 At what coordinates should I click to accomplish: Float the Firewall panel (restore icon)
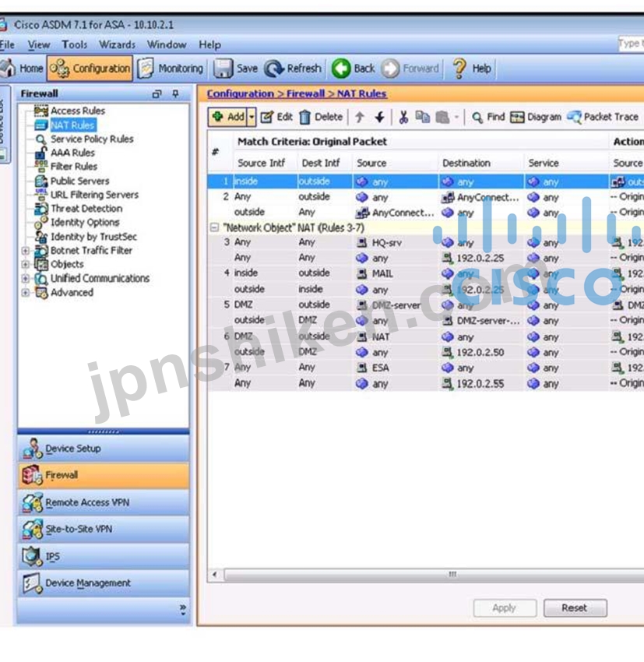point(157,93)
